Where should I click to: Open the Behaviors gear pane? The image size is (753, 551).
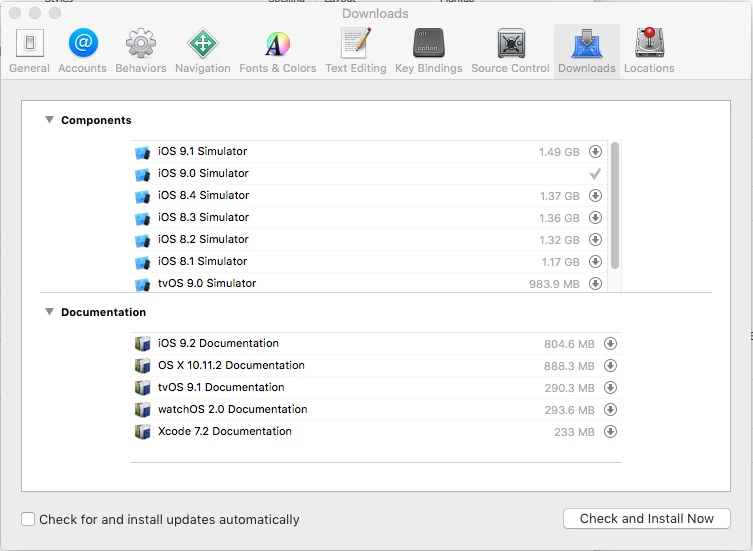(141, 51)
